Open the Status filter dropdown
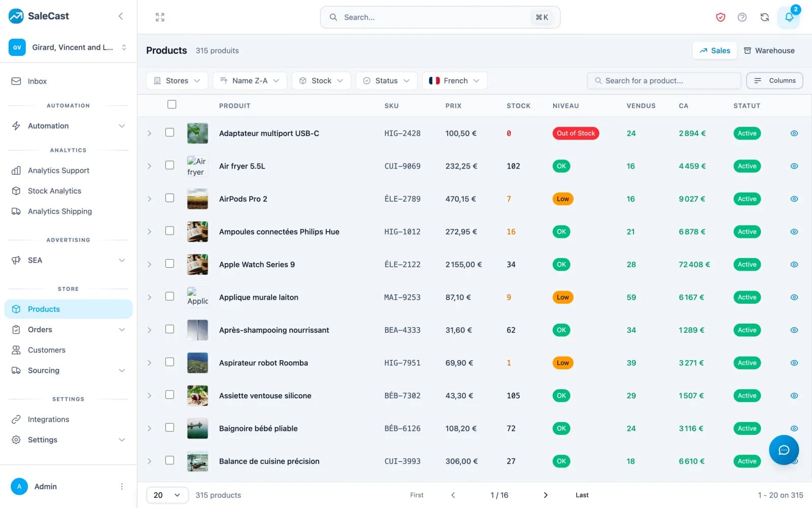Image resolution: width=812 pixels, height=508 pixels. [387, 81]
